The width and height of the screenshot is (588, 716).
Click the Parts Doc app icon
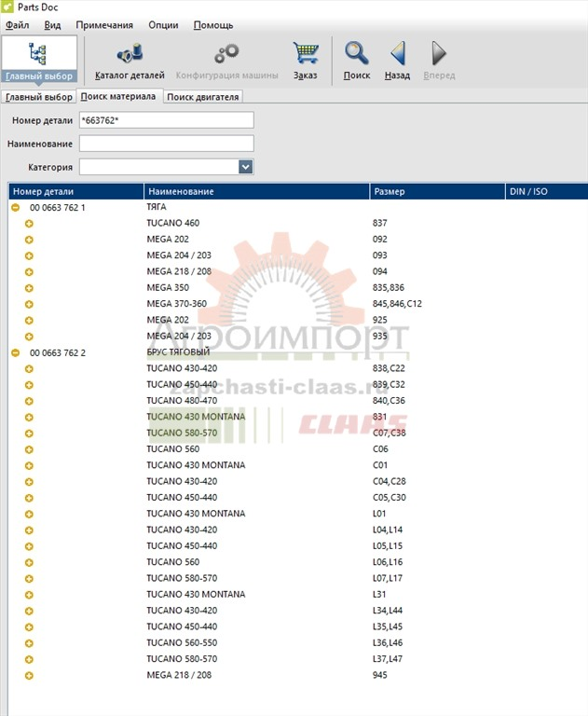pyautogui.click(x=7, y=7)
